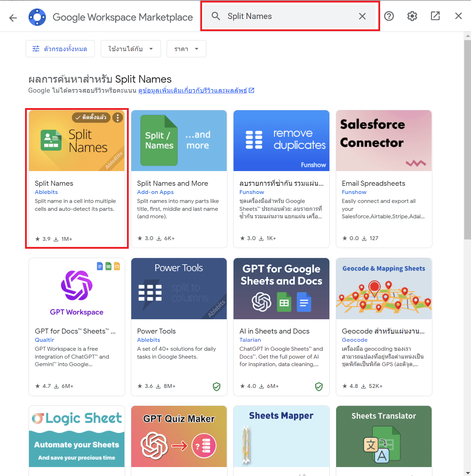
Task: Click the verified shield on Power Tools
Action: click(216, 387)
